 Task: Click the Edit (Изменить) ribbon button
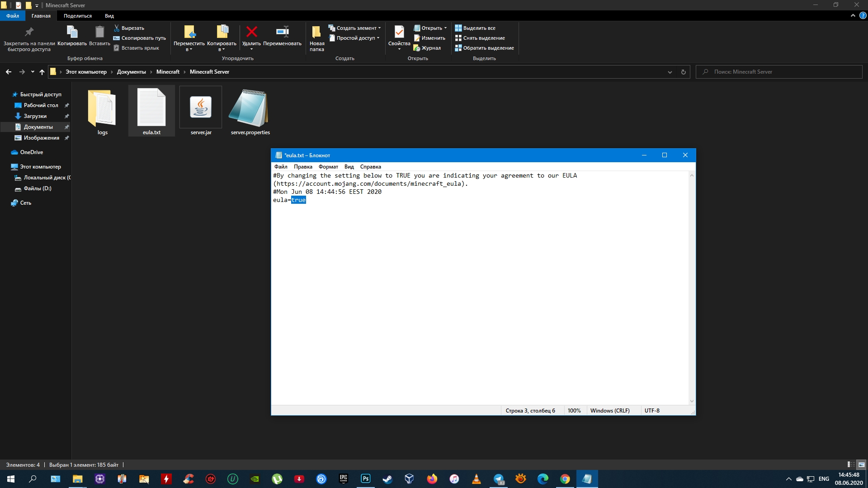pos(429,38)
